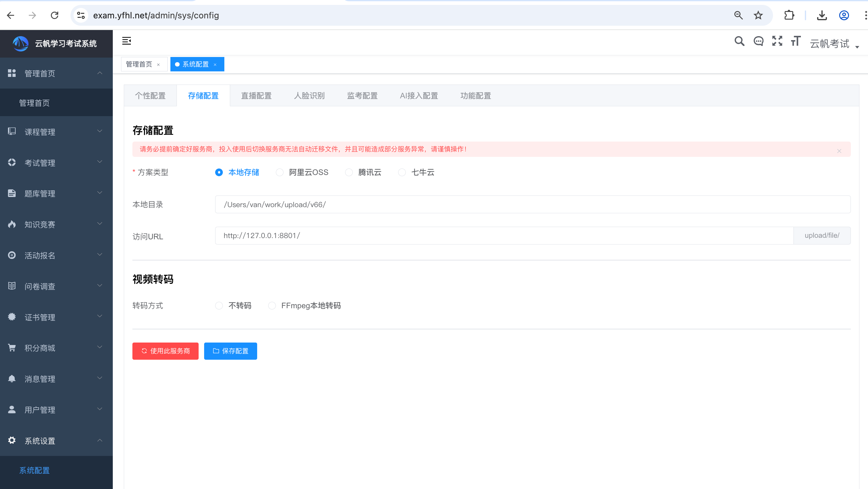Dismiss the red warning alert banner

tap(839, 151)
